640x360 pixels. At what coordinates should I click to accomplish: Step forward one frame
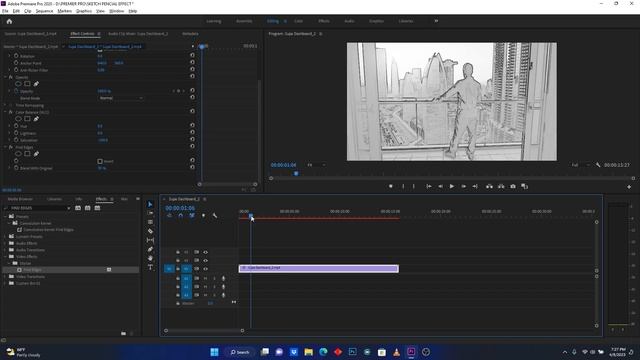click(464, 186)
